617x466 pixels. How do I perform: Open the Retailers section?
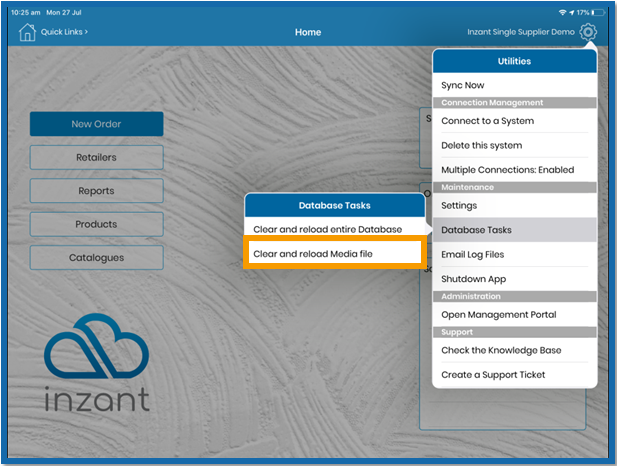pos(96,157)
